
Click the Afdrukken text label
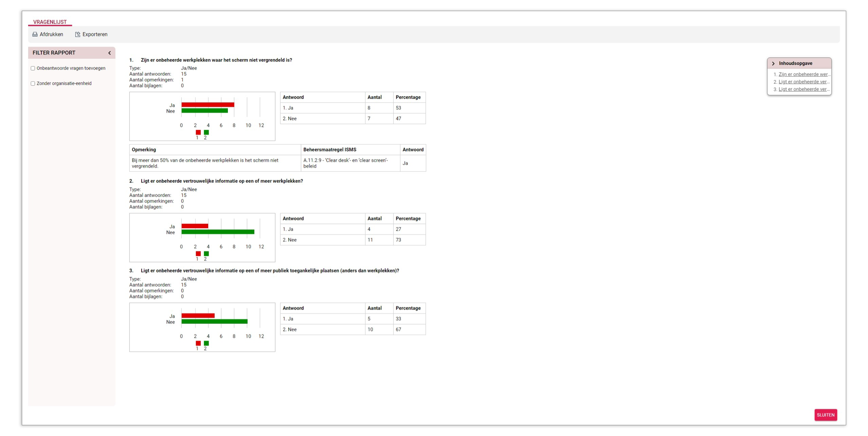point(51,34)
